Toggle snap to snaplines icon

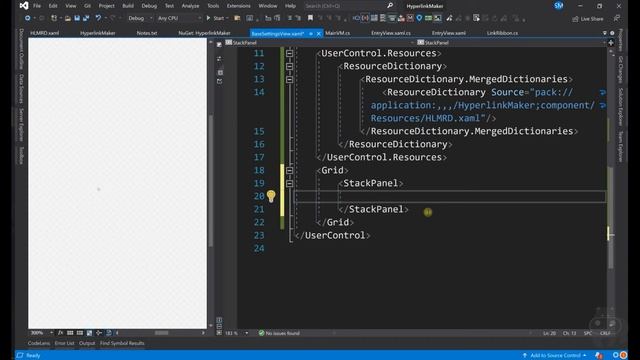(x=99, y=333)
